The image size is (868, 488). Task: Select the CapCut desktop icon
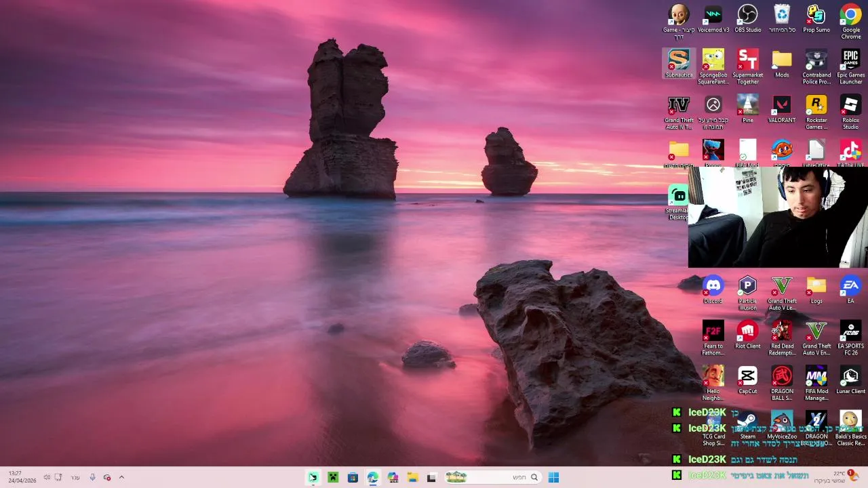747,380
